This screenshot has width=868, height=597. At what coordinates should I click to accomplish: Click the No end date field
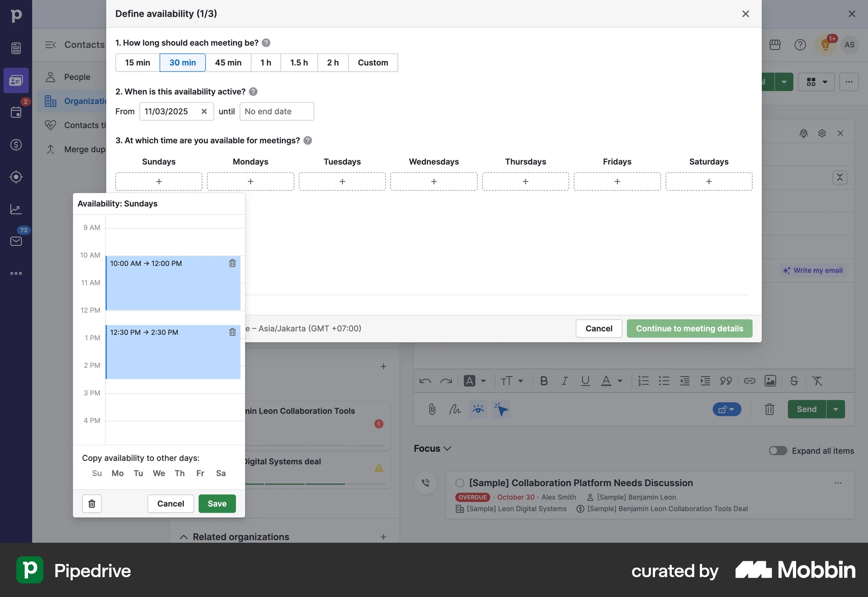(x=277, y=111)
